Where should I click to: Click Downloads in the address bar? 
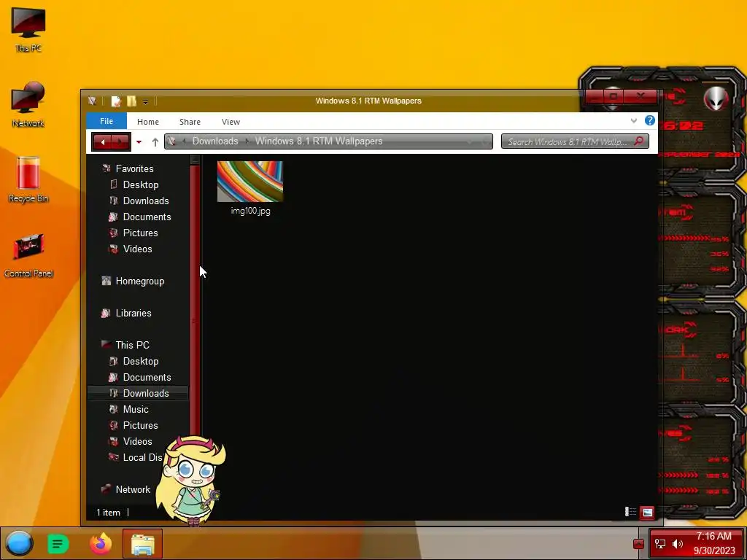click(x=215, y=141)
